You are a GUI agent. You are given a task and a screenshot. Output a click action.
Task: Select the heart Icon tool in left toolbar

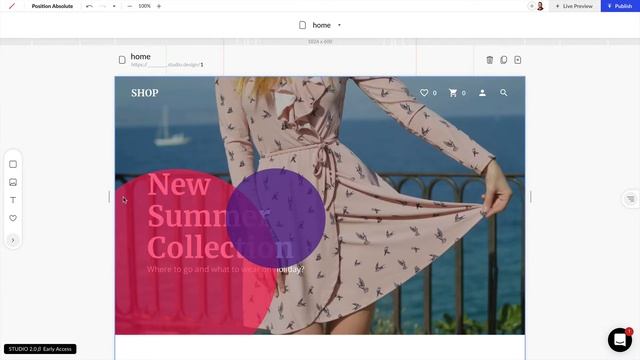pos(13,218)
